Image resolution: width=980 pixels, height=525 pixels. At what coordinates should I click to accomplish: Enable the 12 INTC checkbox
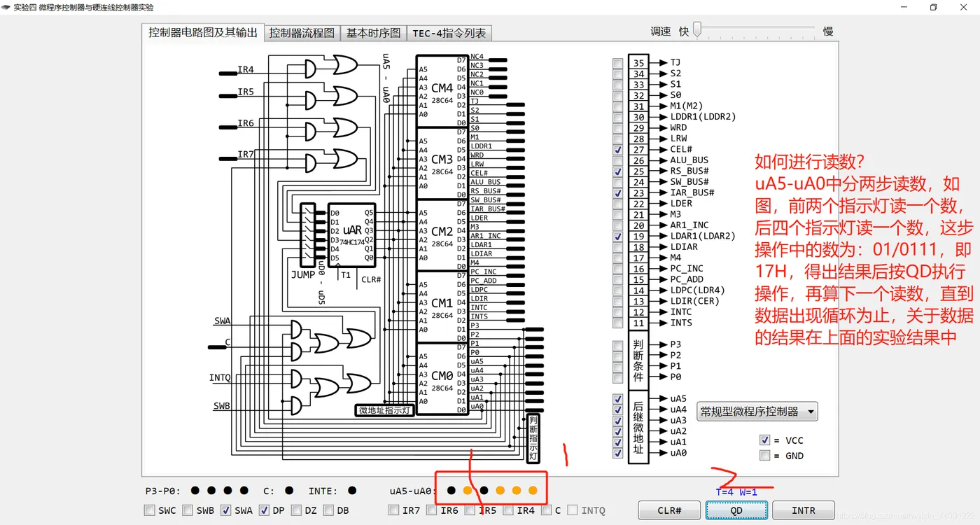click(617, 312)
